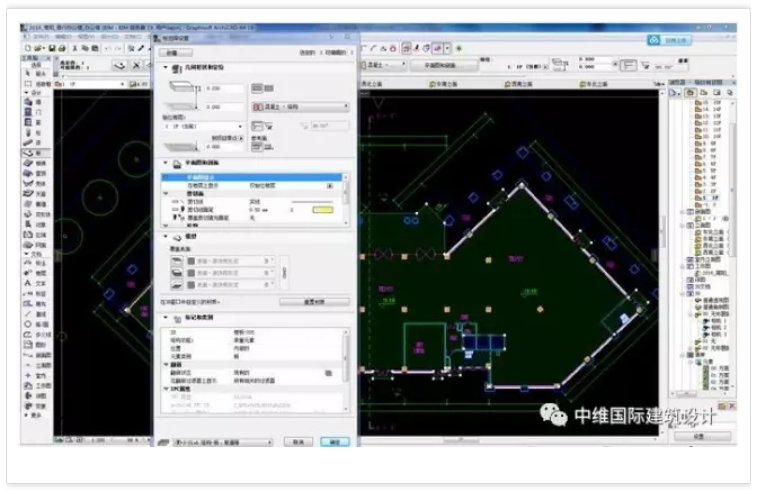757x490 pixels.
Task: Click the Undo arrow in main toolbar
Action: click(108, 48)
